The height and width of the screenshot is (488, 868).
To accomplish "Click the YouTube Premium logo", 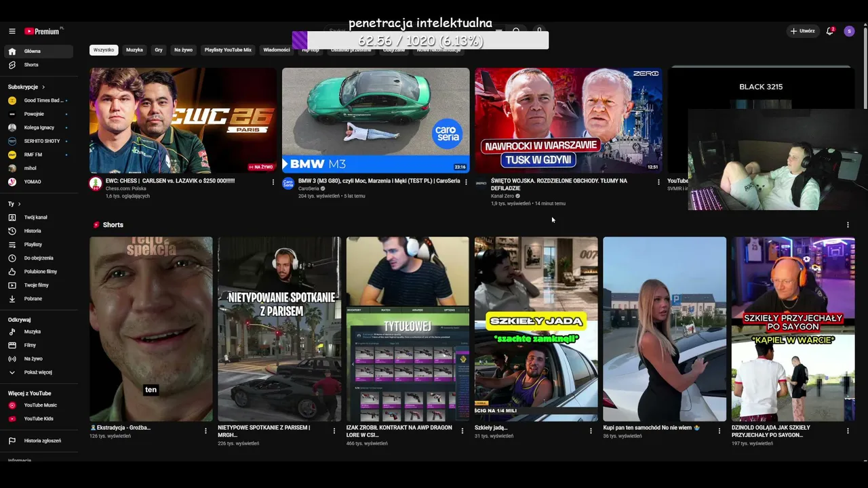I will 43,31.
